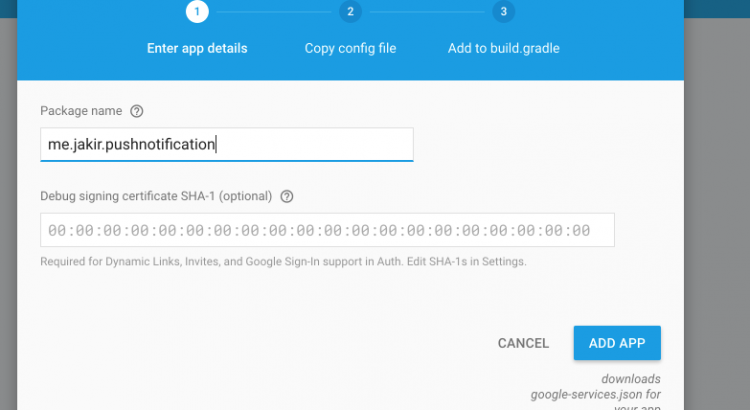The height and width of the screenshot is (410, 750).
Task: Jump to Add to build.gradle step
Action: pos(503,48)
